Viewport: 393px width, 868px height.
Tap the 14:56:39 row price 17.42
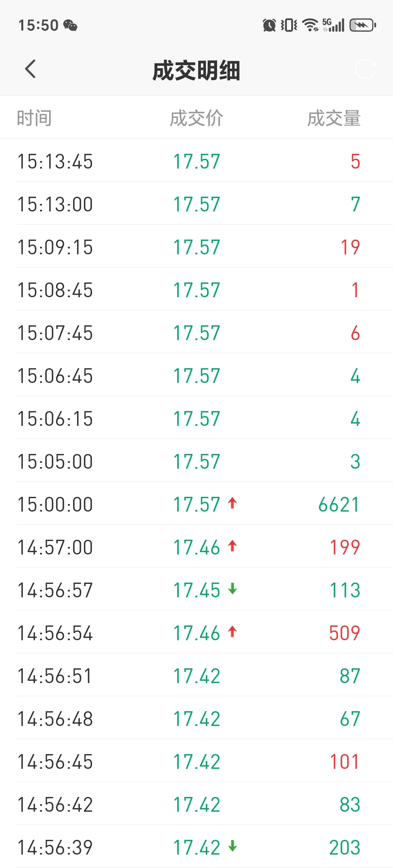[196, 847]
